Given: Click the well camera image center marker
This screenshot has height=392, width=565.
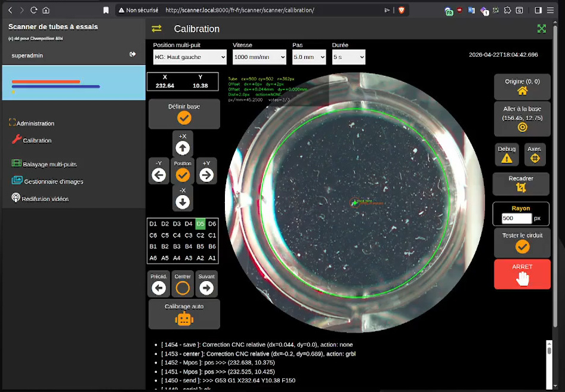Looking at the screenshot, I should pos(355,203).
